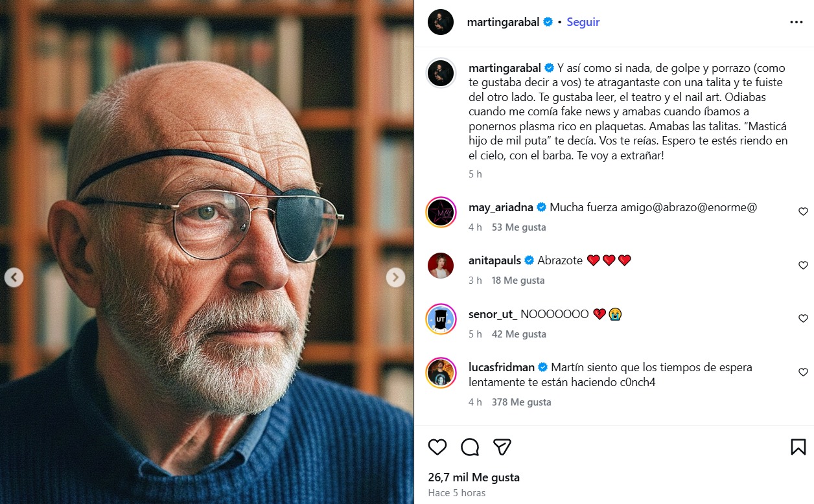Go to the next photo arrow
The width and height of the screenshot is (814, 504).
pos(395,277)
